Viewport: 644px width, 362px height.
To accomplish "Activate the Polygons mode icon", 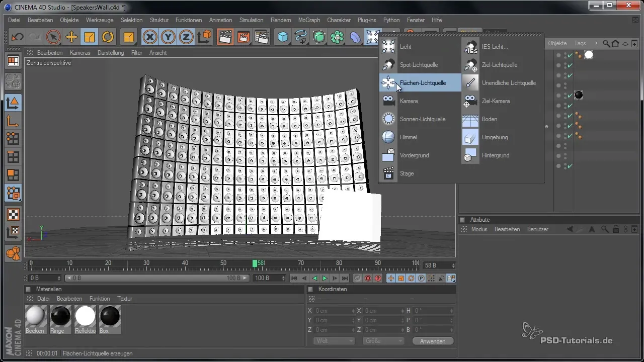I will click(x=13, y=175).
